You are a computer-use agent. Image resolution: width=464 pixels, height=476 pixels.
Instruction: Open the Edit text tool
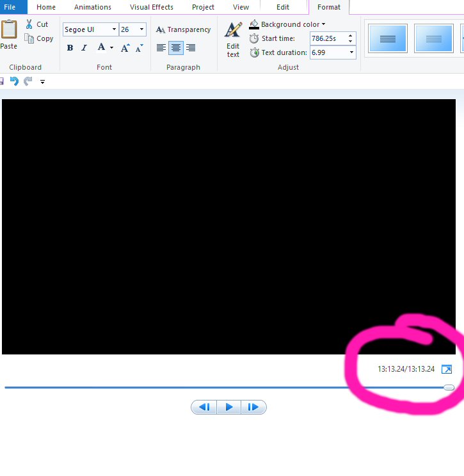click(233, 38)
